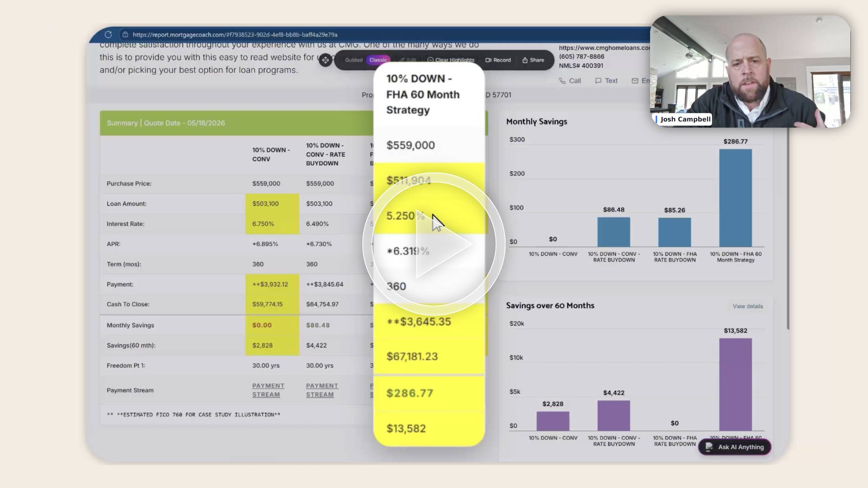The height and width of the screenshot is (488, 868).
Task: Click the Call phone icon
Action: (562, 81)
